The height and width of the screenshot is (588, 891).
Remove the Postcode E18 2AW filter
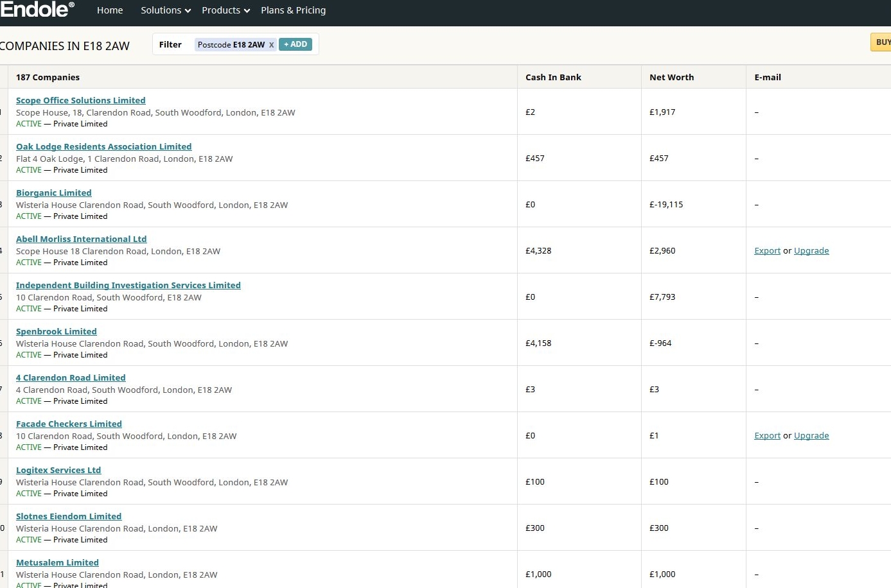tap(271, 45)
